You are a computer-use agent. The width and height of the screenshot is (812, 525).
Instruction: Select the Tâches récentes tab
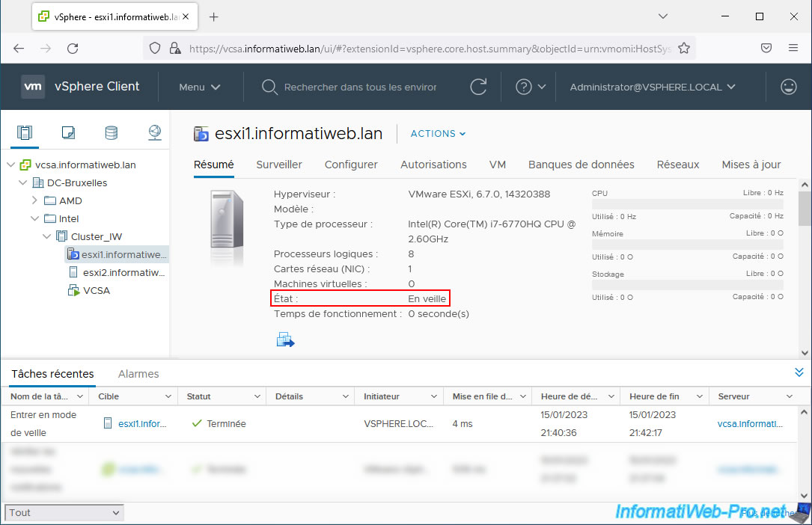pos(53,373)
